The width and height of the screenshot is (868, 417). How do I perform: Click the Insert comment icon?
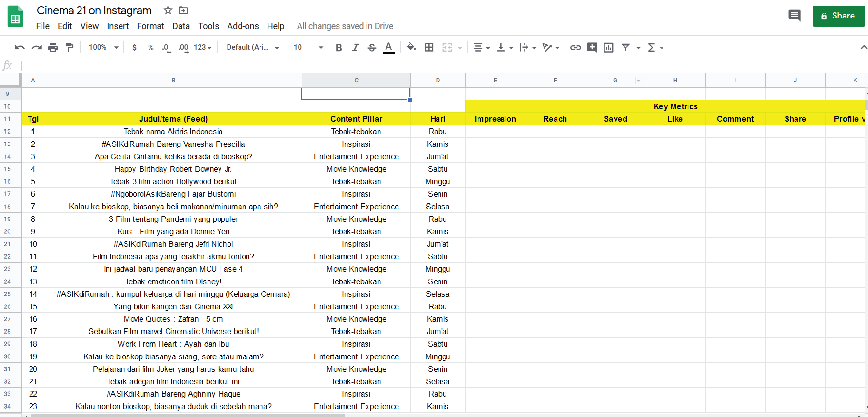592,48
